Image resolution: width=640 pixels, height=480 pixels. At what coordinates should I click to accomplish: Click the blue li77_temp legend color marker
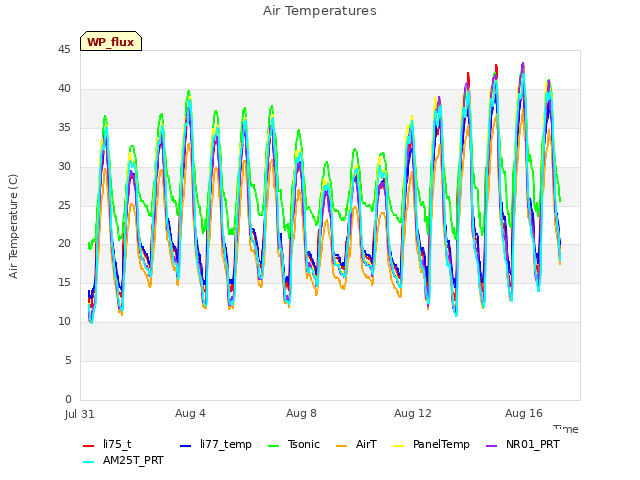tap(185, 446)
